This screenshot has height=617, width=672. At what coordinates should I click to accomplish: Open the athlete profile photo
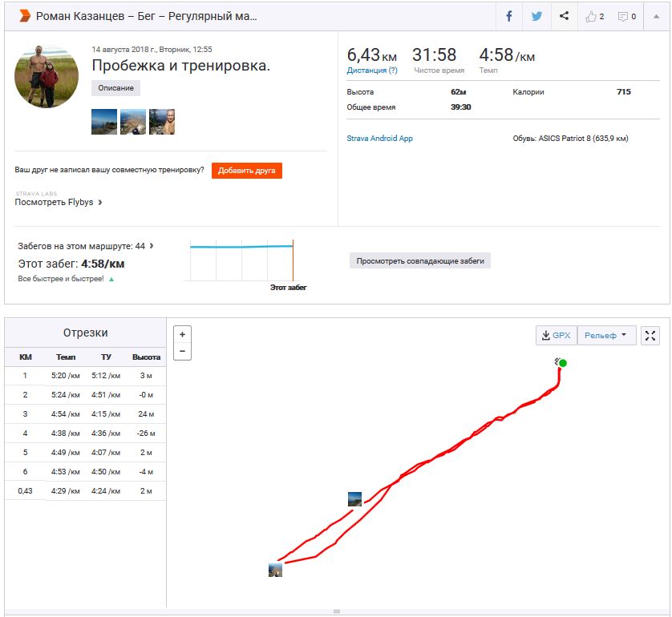tap(47, 76)
